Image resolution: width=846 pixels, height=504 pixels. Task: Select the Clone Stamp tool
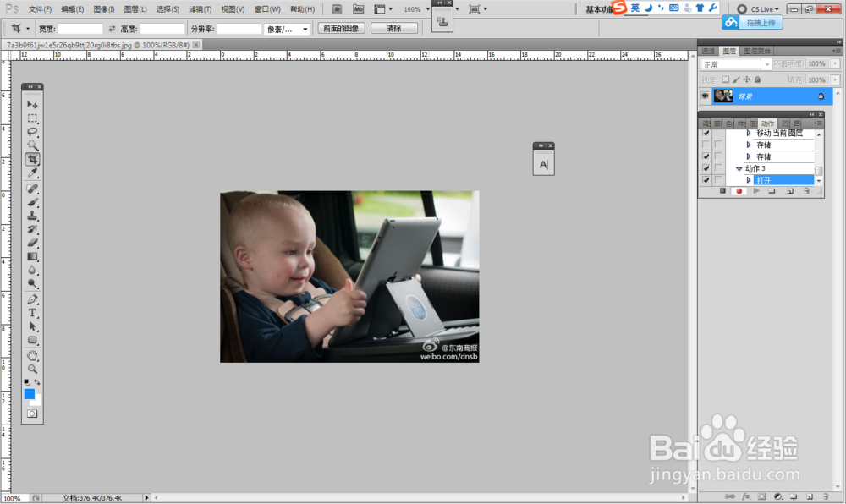click(32, 216)
